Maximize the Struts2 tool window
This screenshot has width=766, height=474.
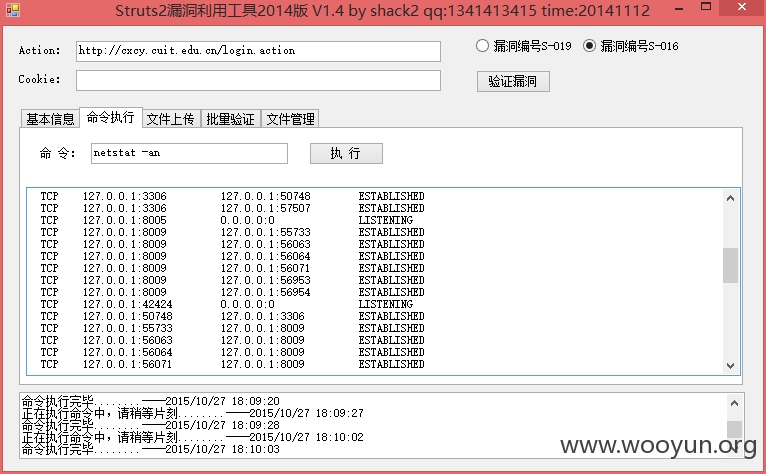[705, 7]
